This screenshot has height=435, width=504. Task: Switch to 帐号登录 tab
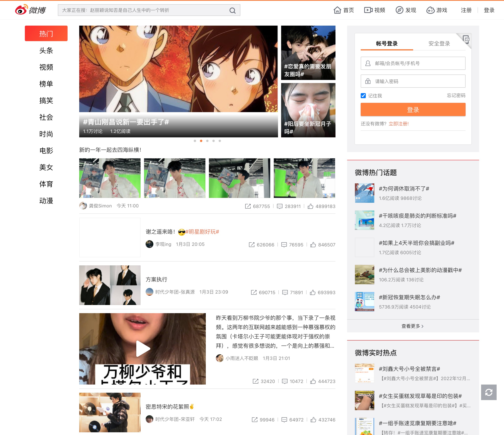click(x=387, y=43)
